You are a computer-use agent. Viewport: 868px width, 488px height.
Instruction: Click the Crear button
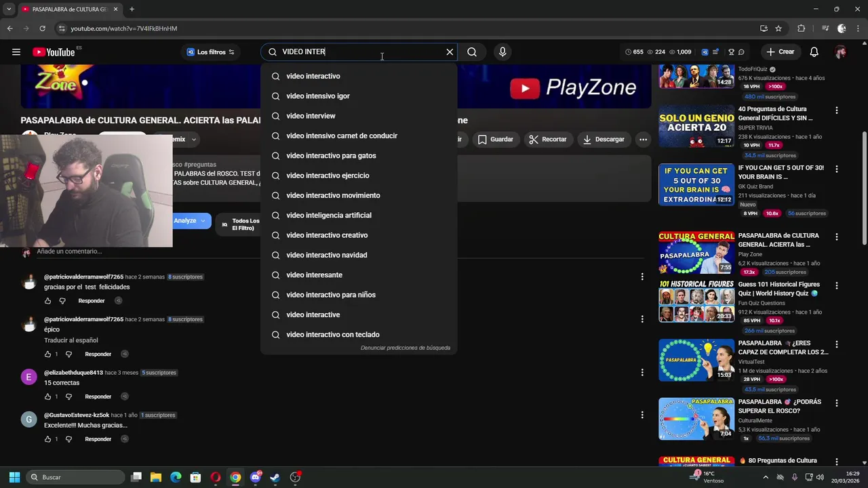[781, 52]
